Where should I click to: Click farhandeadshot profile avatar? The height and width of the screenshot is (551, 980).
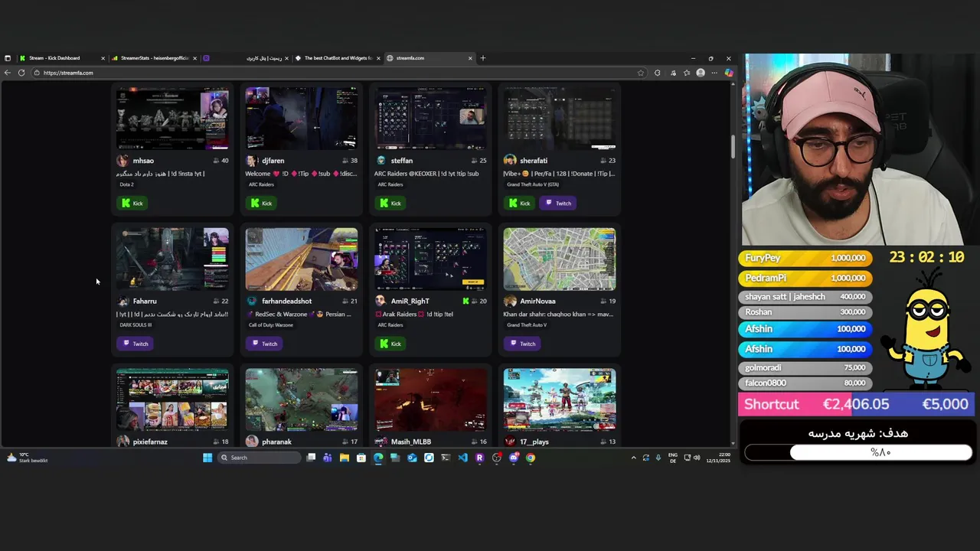coord(251,301)
